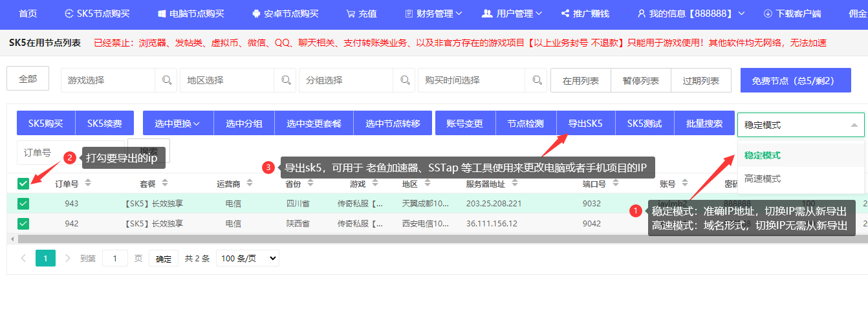Click the search icon beside 购买时间选择
868x326 pixels.
pos(536,81)
